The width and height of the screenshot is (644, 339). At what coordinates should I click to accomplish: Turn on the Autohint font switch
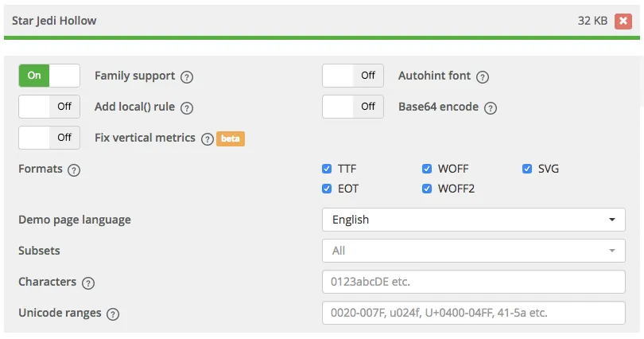click(x=353, y=76)
